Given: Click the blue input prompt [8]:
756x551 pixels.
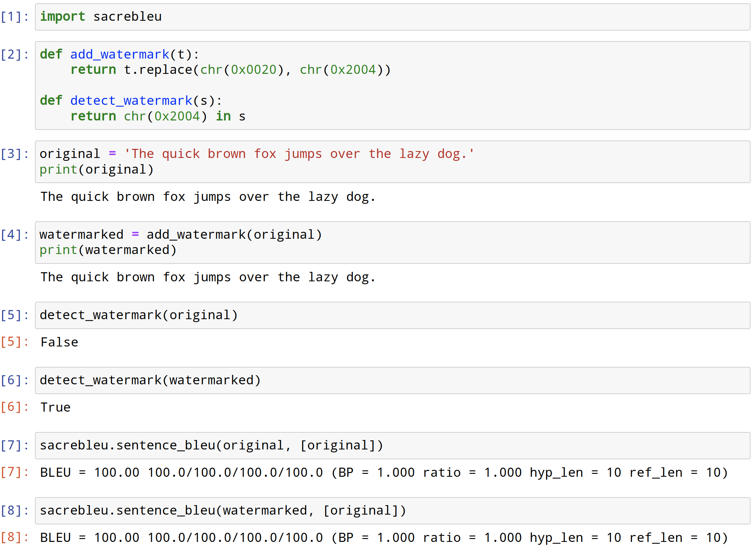Looking at the screenshot, I should (x=15, y=511).
